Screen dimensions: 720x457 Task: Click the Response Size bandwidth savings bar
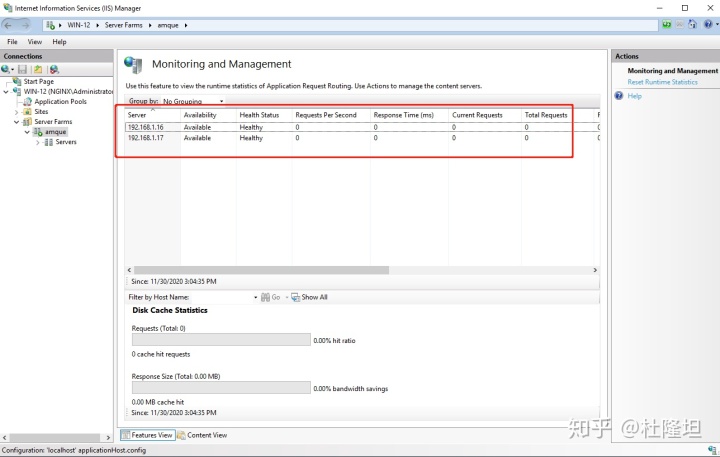click(x=221, y=387)
